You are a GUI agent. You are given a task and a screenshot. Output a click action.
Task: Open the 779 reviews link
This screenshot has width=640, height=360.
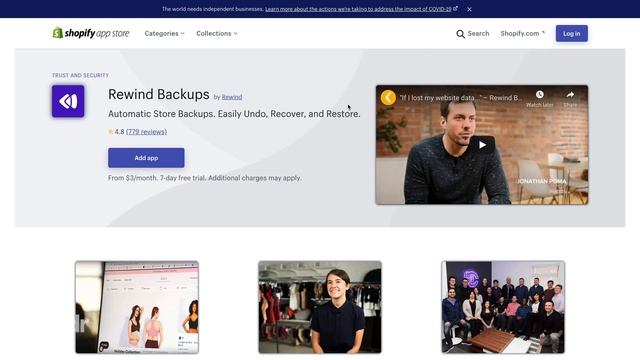[x=147, y=131]
